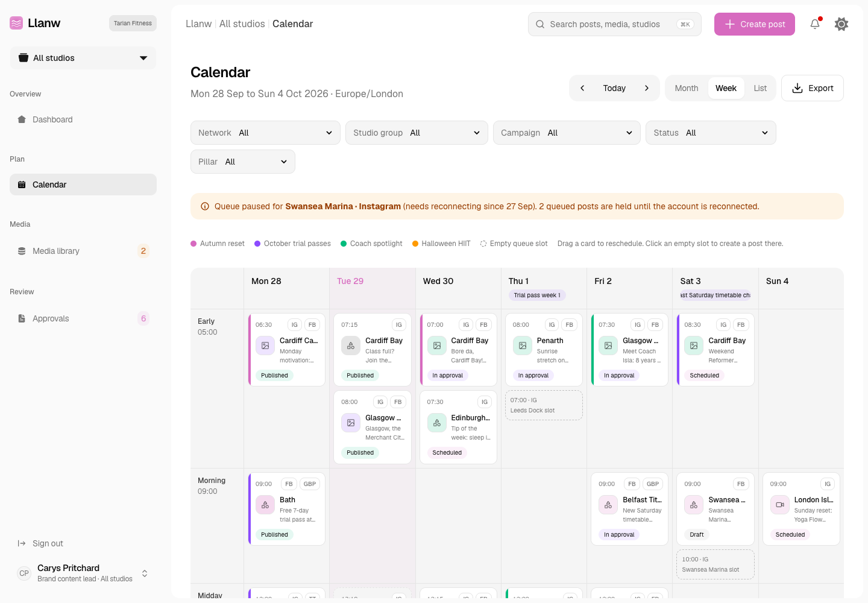Click the All studios breadcrumb link

(x=242, y=24)
